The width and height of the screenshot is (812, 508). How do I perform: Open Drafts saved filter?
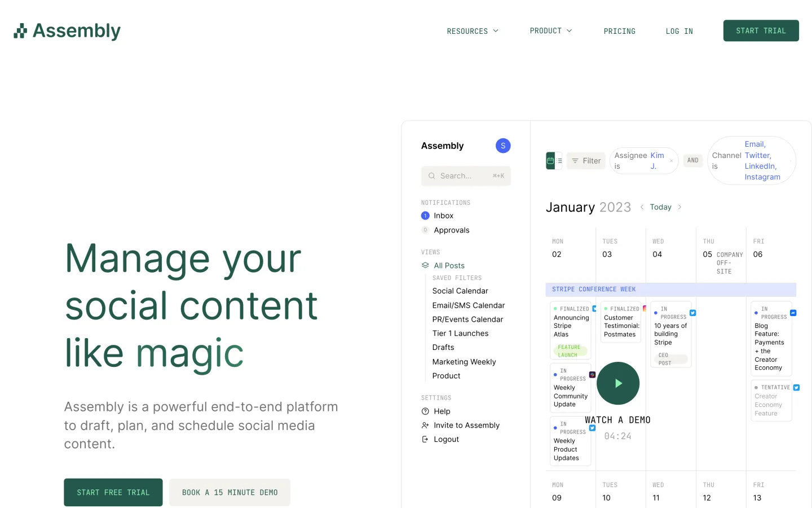(443, 348)
